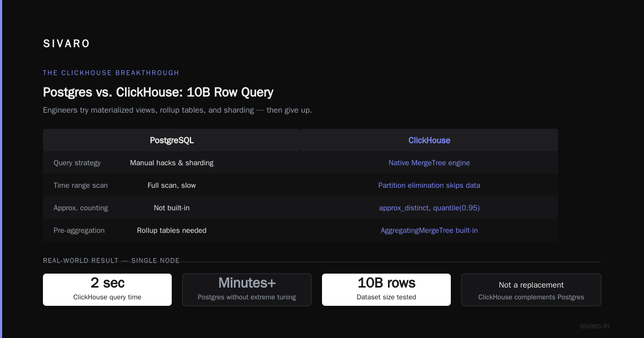Click 'Not a replacement' card title
Screen dimensions: 644x338
531,285
